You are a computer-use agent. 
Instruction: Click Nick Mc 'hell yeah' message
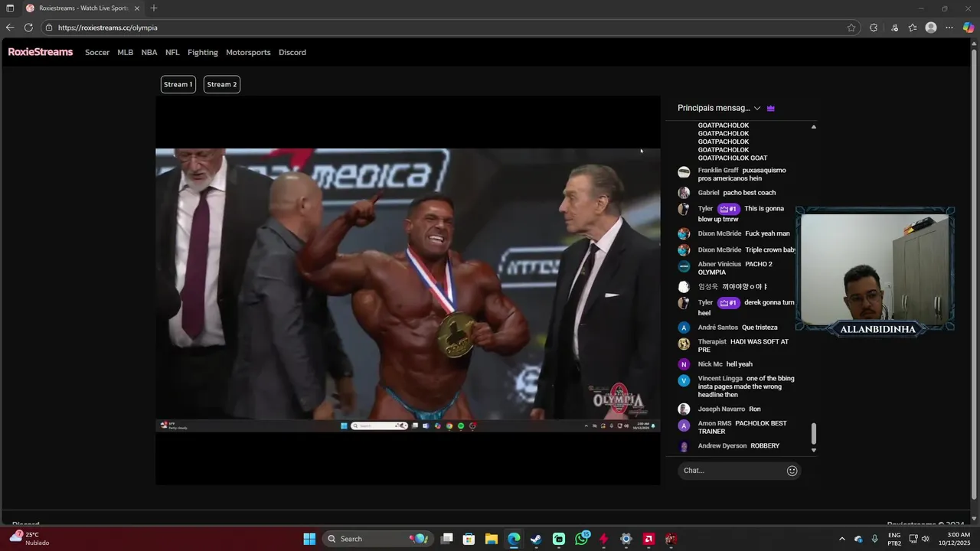click(x=740, y=364)
